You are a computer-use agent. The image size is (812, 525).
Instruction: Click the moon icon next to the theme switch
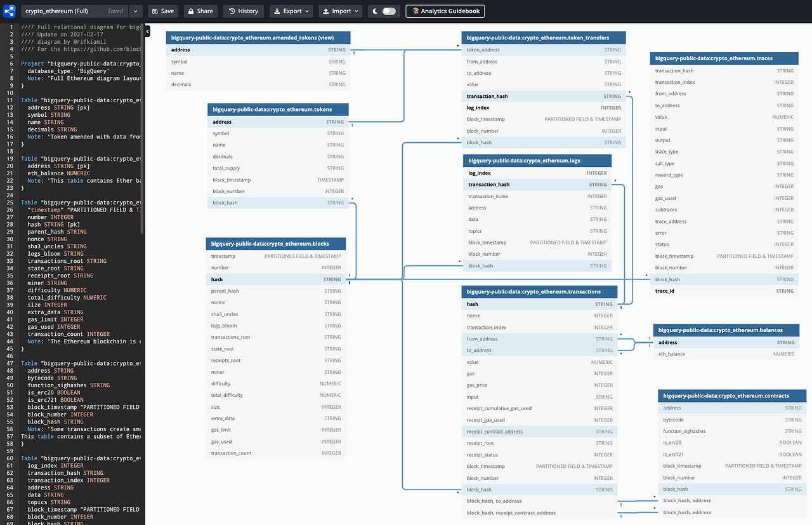pyautogui.click(x=375, y=11)
